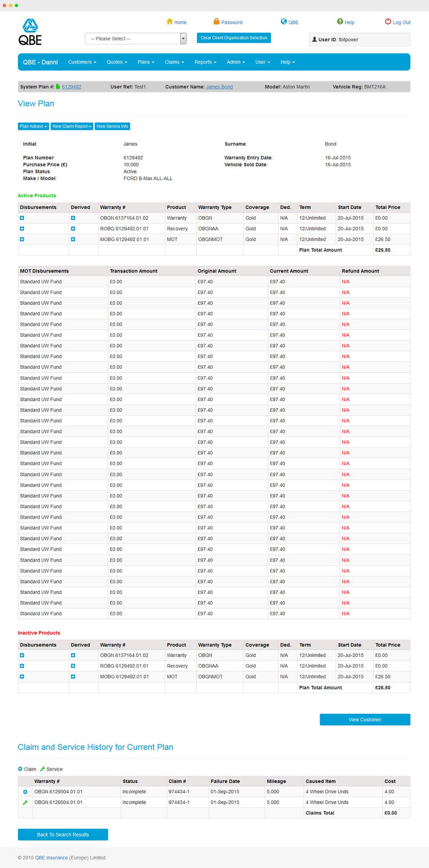Expand disbursements for inactive MOT product row

tap(22, 677)
